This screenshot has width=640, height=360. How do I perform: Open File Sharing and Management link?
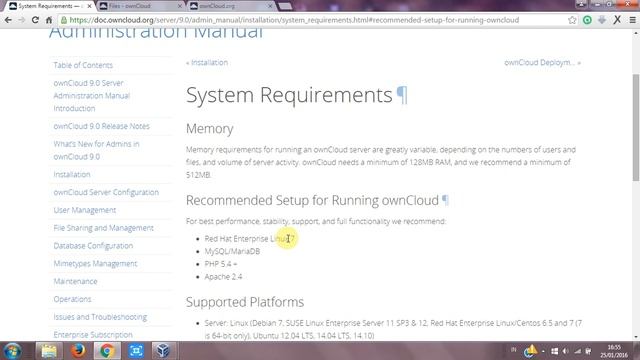click(x=103, y=228)
